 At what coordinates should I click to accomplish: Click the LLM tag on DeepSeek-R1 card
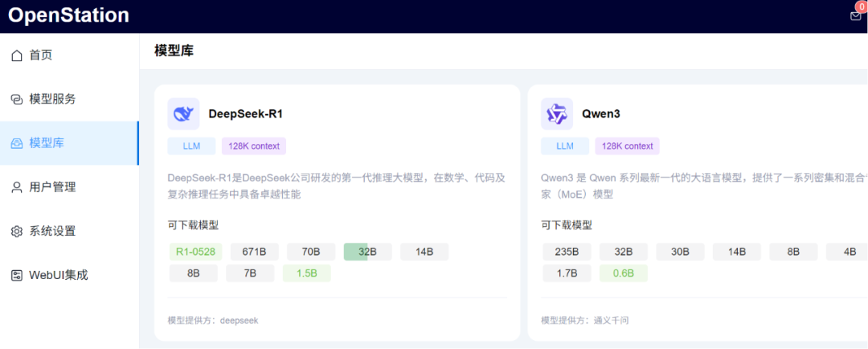[191, 146]
